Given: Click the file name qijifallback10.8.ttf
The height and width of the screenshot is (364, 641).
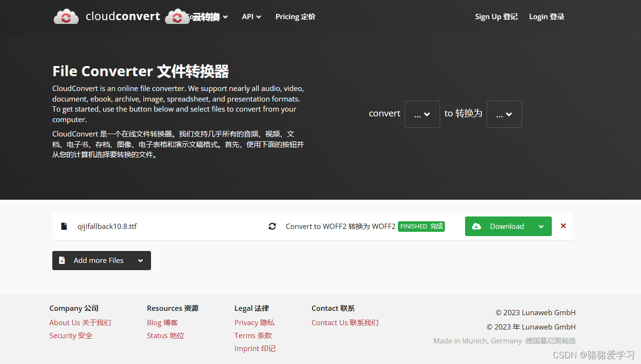Looking at the screenshot, I should (x=107, y=226).
